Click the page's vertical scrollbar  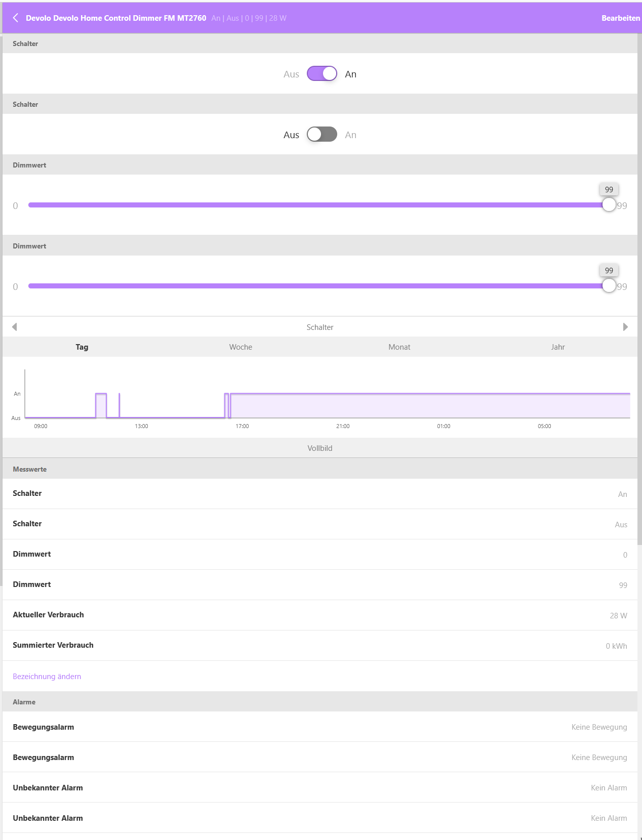[x=639, y=304]
